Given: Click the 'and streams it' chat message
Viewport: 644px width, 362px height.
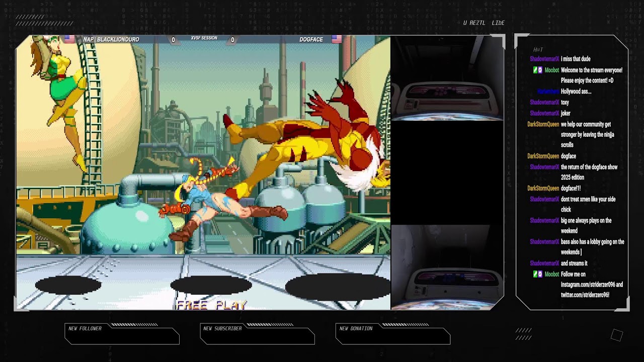Looking at the screenshot, I should click(574, 263).
